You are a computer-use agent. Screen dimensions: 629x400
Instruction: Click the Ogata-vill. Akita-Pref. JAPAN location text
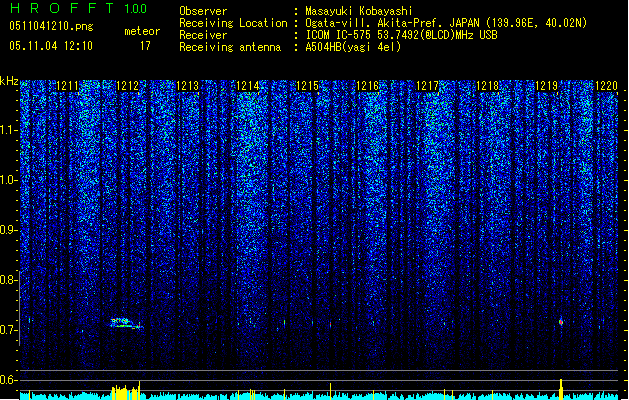(x=446, y=23)
